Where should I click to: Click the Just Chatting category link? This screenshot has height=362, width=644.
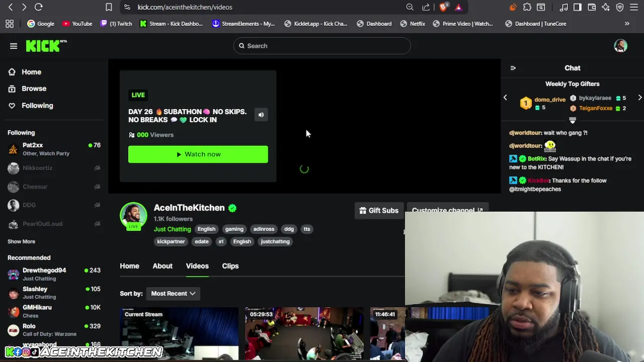coord(172,229)
